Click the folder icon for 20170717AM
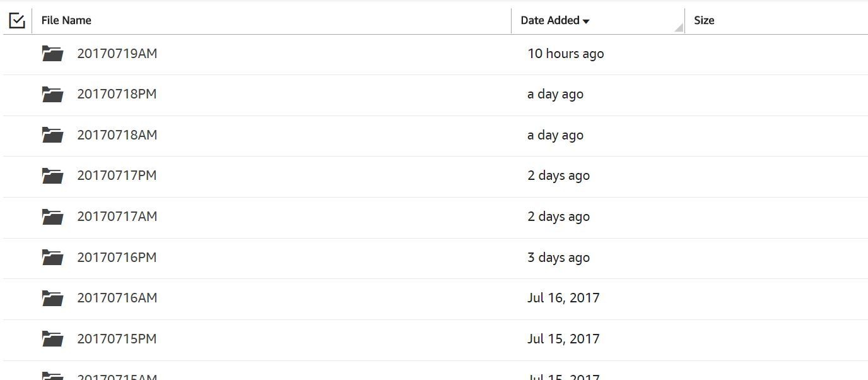868x380 pixels. click(x=52, y=217)
